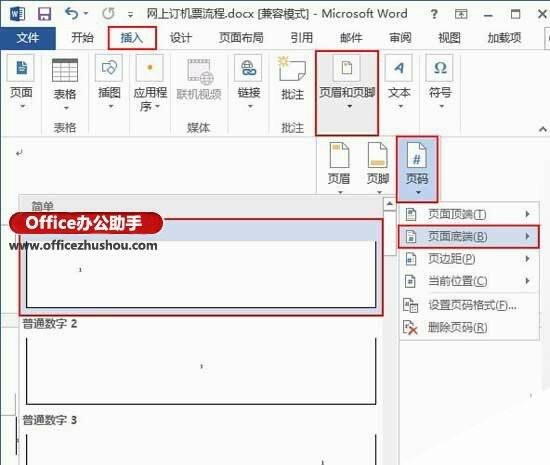
Task: Open the 插图 (Illustrations) group icon
Action: pyautogui.click(x=109, y=68)
